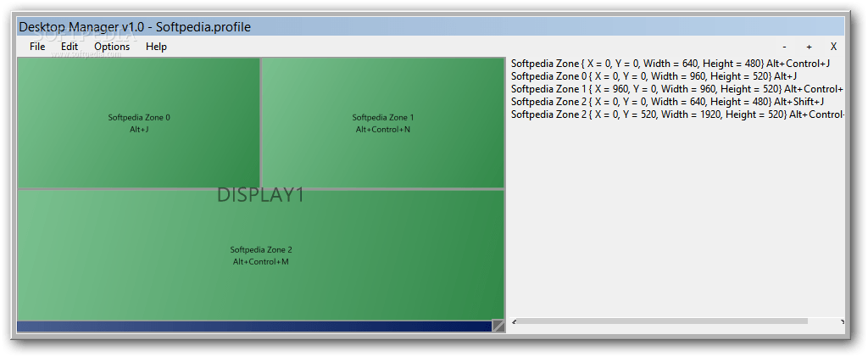The image size is (868, 357).
Task: Click the horizontal scrollbar thumb in zone list
Action: [x=661, y=321]
